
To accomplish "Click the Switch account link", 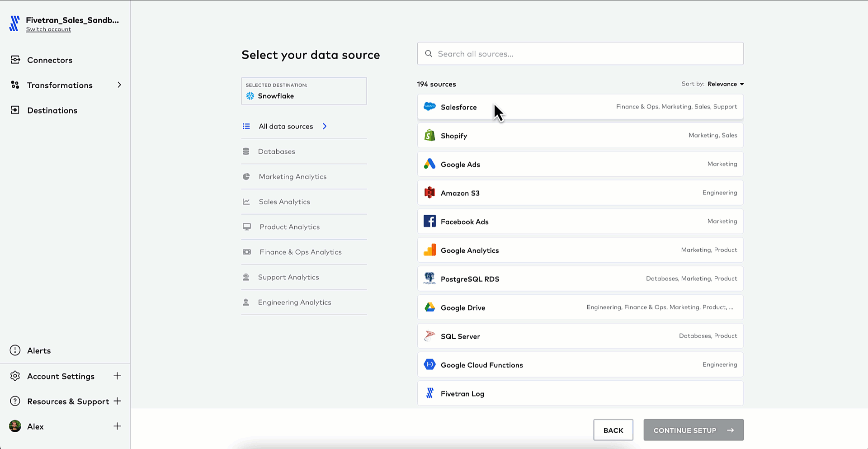I will point(48,29).
